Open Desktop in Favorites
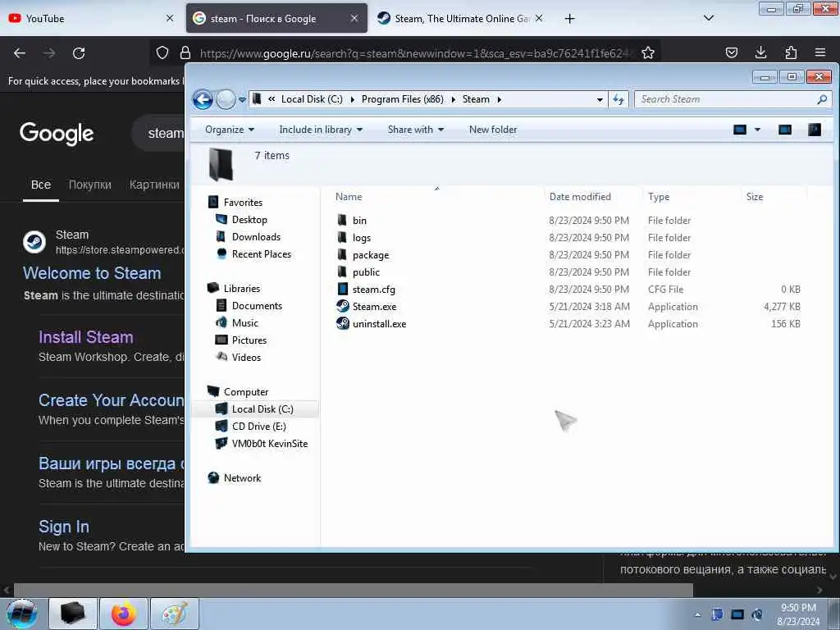Image resolution: width=840 pixels, height=630 pixels. [x=249, y=220]
